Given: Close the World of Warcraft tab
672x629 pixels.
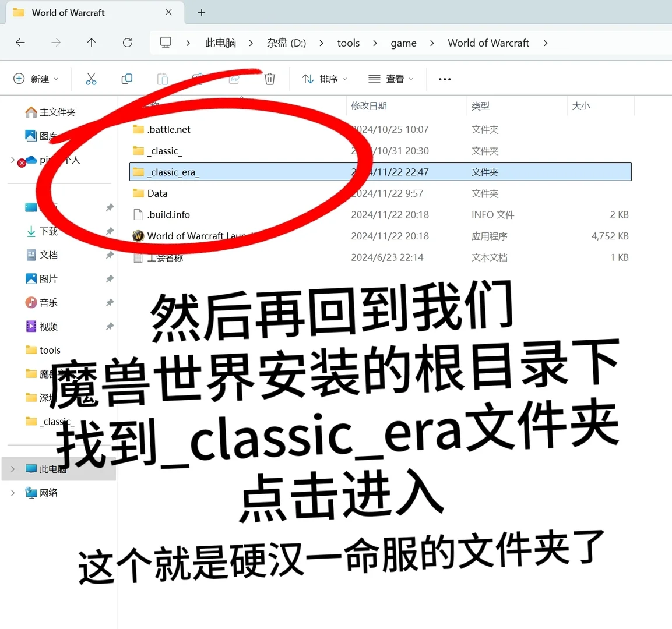Looking at the screenshot, I should tap(168, 12).
